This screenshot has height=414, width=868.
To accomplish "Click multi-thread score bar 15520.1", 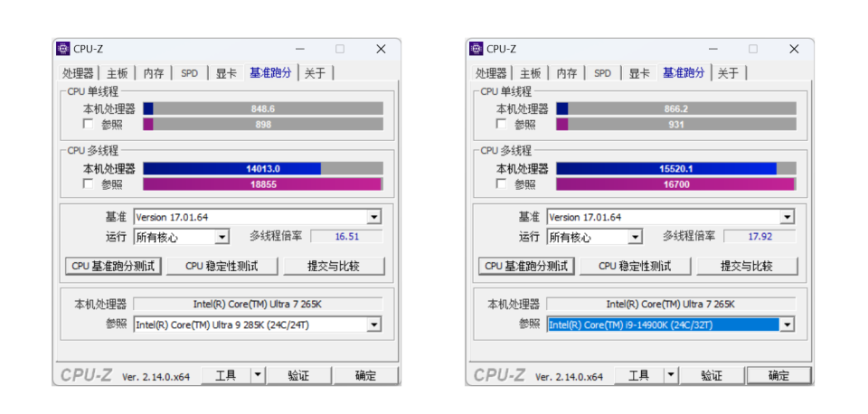I will tap(676, 169).
